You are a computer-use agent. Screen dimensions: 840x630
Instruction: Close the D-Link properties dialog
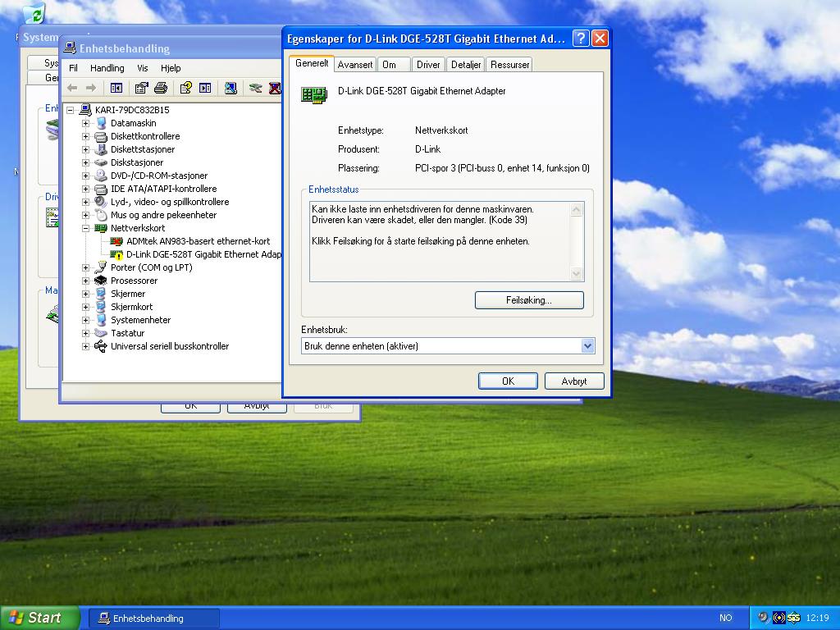tap(600, 39)
